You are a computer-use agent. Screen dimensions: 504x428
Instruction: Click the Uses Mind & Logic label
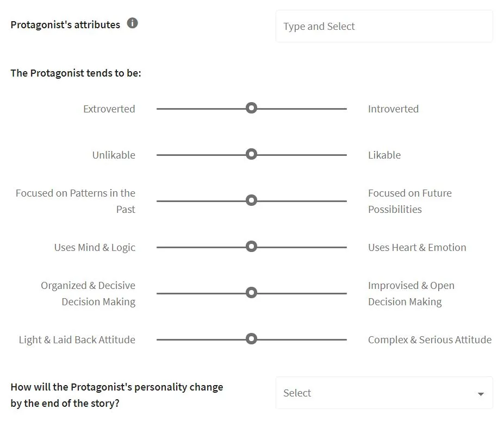95,247
